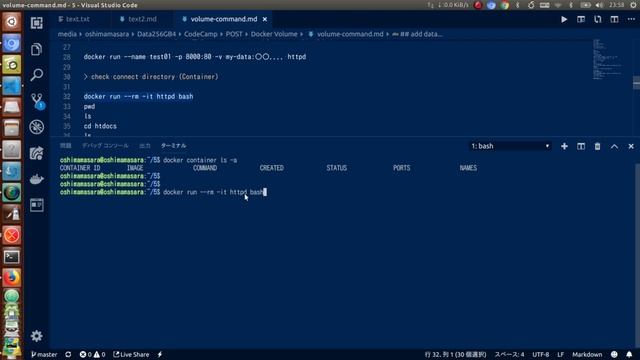Open Visual Studio Code dock icon

point(11,86)
